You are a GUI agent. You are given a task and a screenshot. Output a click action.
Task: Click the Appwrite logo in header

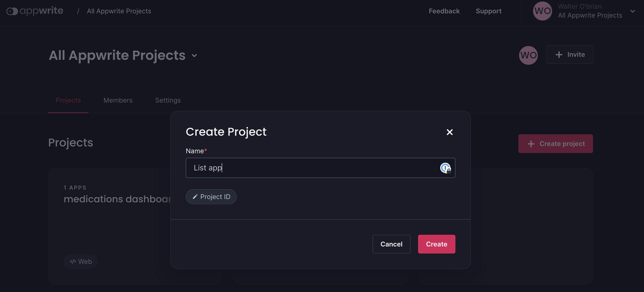coord(35,11)
